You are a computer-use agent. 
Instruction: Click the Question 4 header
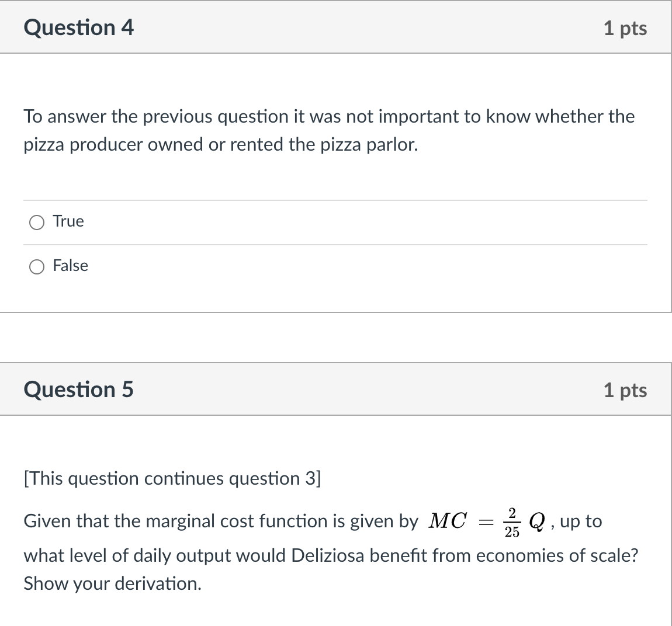pyautogui.click(x=79, y=27)
